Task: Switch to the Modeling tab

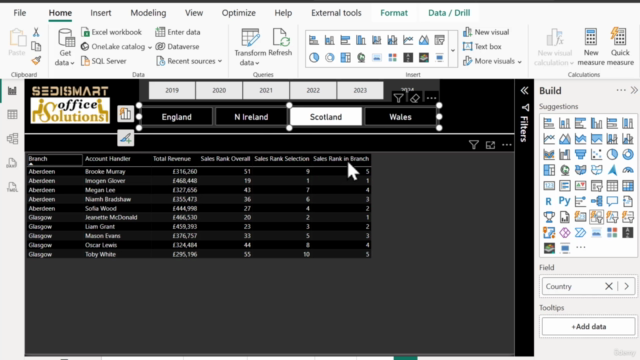Action: click(148, 13)
